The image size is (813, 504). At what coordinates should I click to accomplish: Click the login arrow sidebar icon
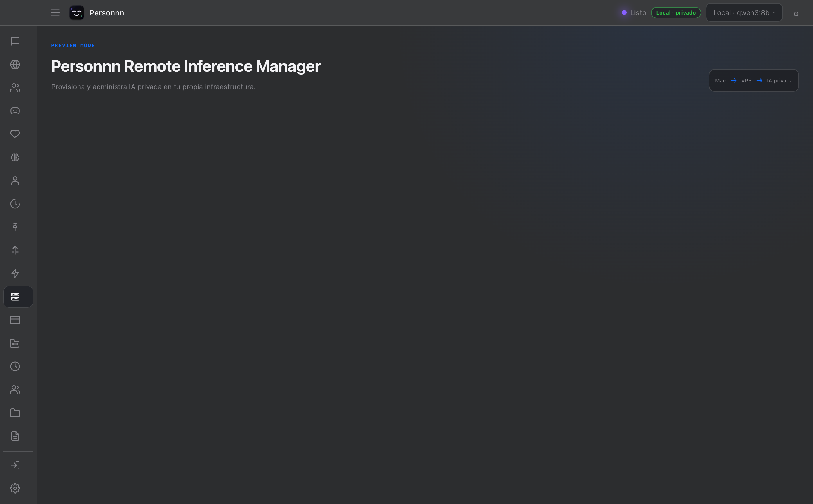pos(15,465)
